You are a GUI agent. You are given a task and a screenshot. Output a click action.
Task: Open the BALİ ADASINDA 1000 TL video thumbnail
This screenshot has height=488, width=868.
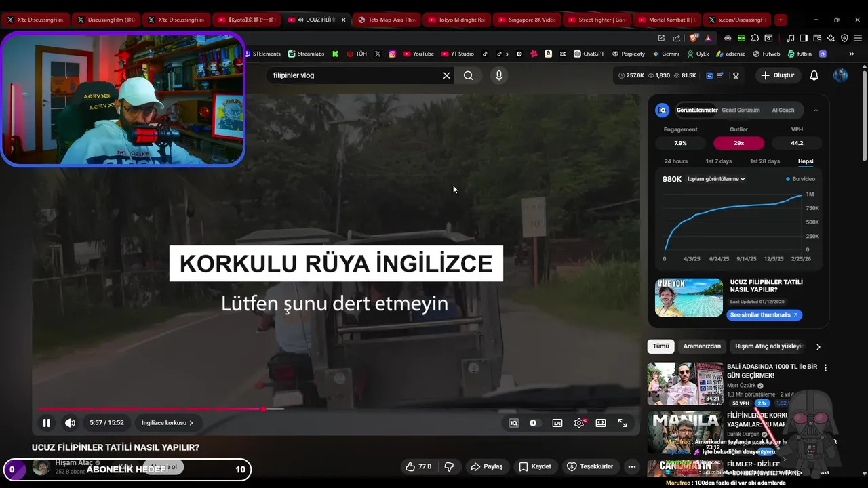(x=685, y=384)
